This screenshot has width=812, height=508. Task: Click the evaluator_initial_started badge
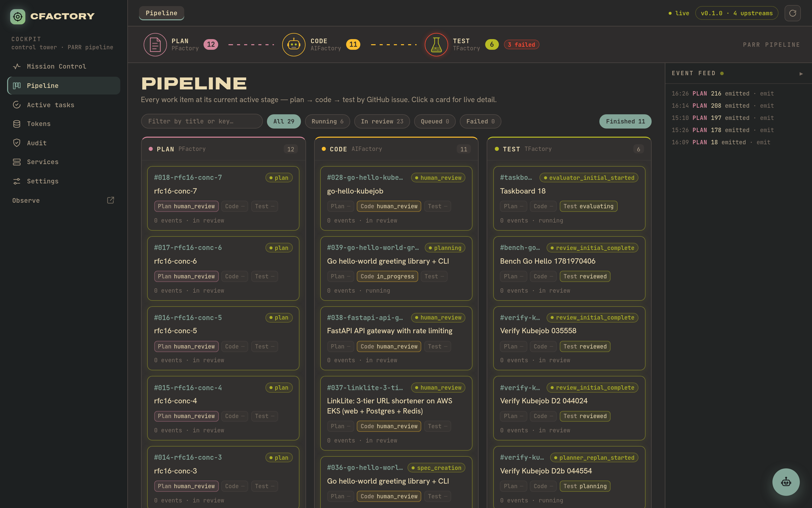(589, 178)
